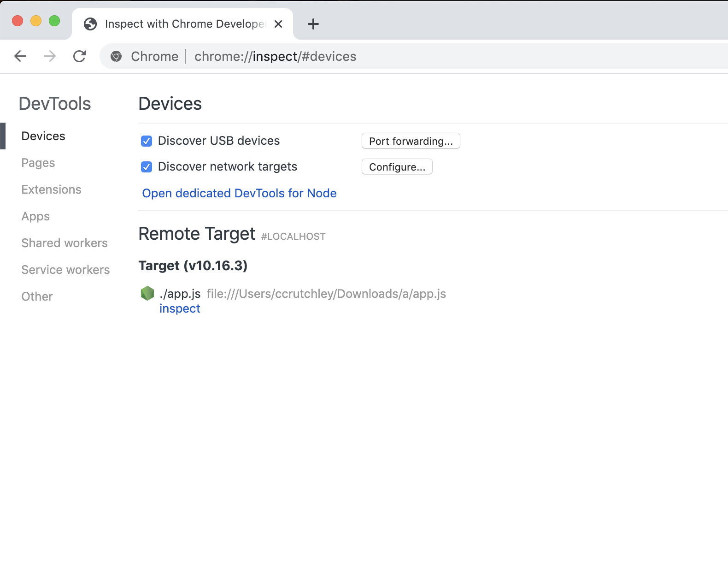Uncheck Discover USB devices

tap(147, 141)
